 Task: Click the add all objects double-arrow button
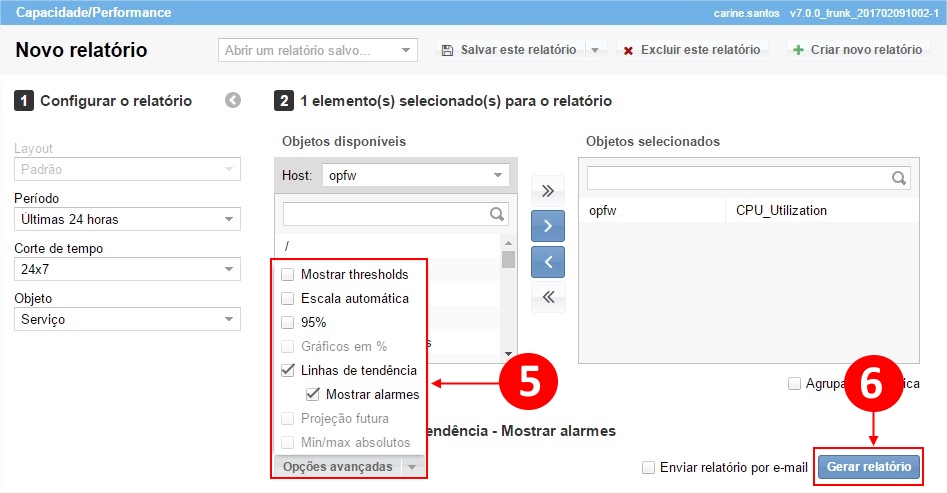click(547, 191)
